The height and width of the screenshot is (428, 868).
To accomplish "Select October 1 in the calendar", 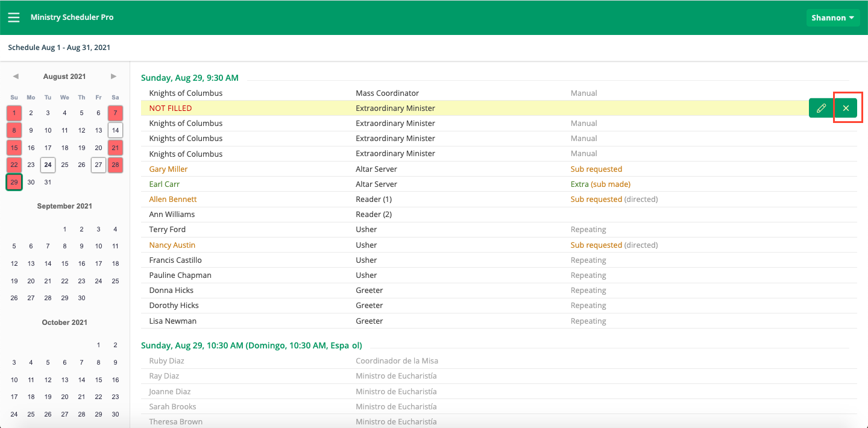I will click(x=98, y=345).
